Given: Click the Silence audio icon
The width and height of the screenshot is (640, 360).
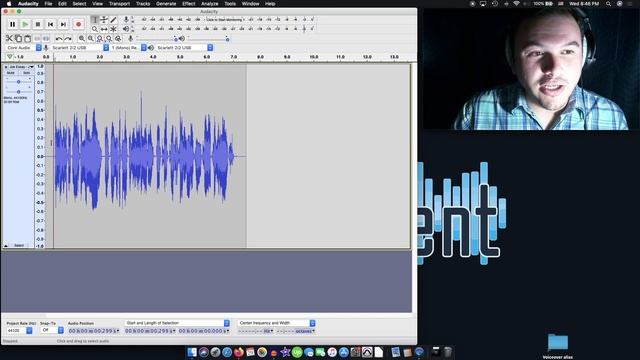Looking at the screenshot, I should [x=46, y=38].
